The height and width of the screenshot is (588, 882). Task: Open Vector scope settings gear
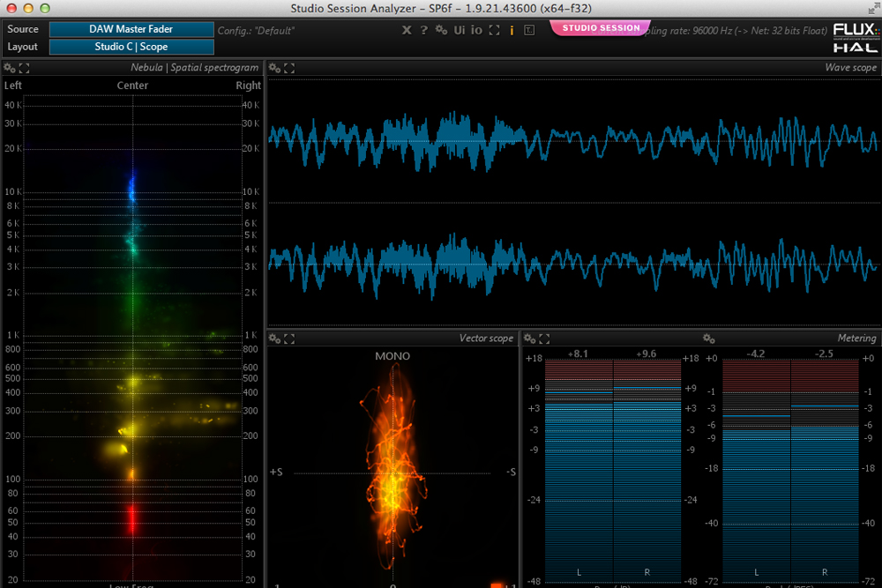[x=275, y=339]
